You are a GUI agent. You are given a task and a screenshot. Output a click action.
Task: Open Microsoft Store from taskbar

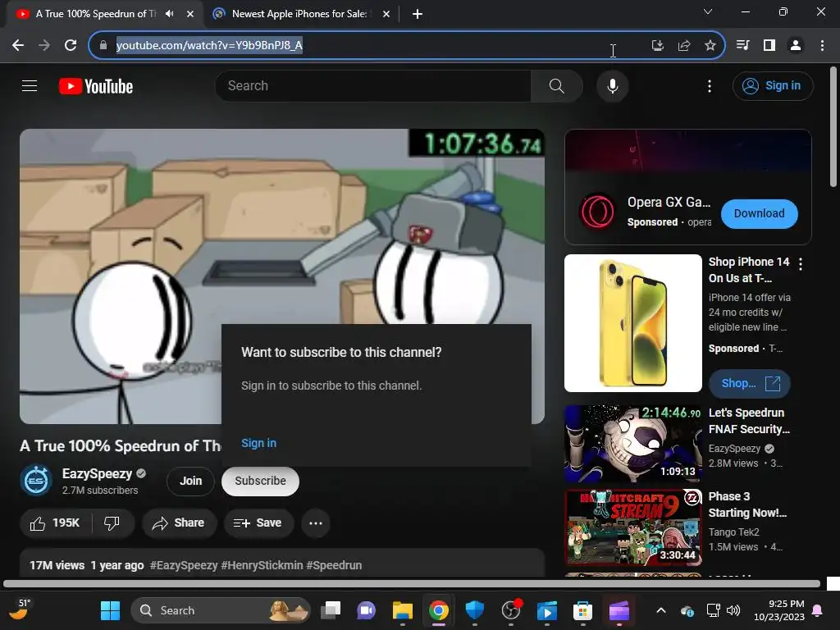pyautogui.click(x=582, y=610)
